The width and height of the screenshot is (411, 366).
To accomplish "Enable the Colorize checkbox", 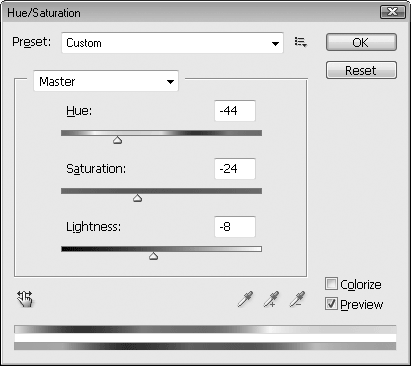I will tap(331, 284).
